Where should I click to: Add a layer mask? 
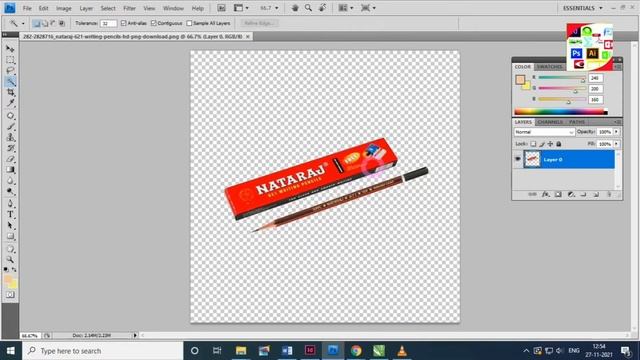click(558, 195)
